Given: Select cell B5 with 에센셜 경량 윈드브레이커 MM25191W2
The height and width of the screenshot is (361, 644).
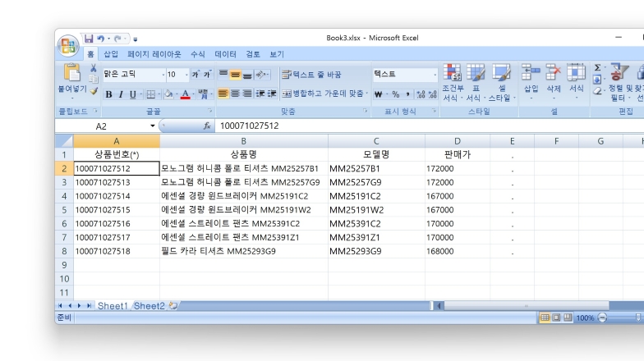Looking at the screenshot, I should pos(242,210).
